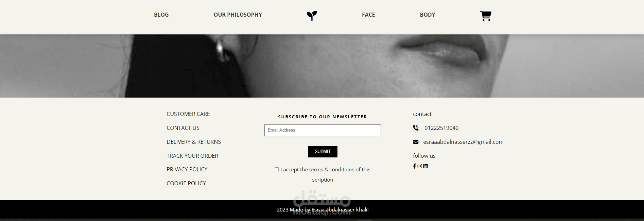Open the BLOG menu item
The height and width of the screenshot is (221, 644).
pyautogui.click(x=161, y=15)
